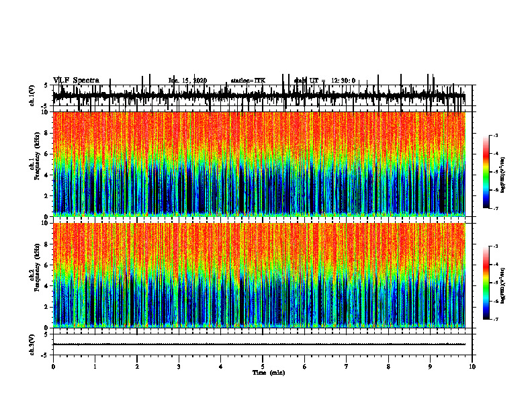
Task: Click the "-5" tick on ch.3(V) axis
Action: (46, 355)
